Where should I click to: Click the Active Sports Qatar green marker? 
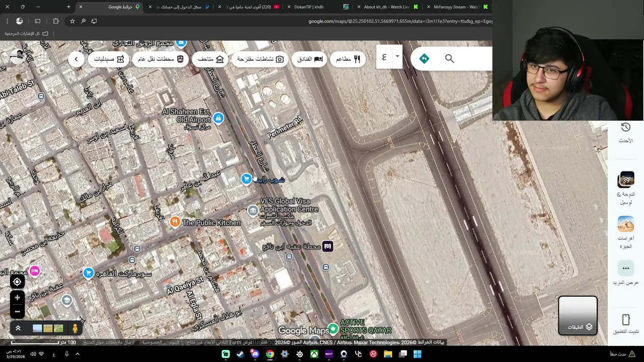point(333,329)
